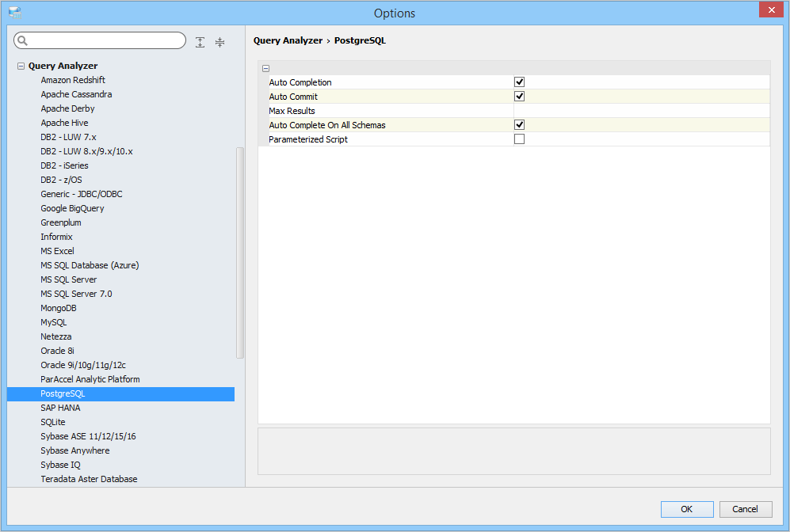Click the Query Analyzer tree label
Image resolution: width=790 pixels, height=532 pixels.
pyautogui.click(x=63, y=66)
